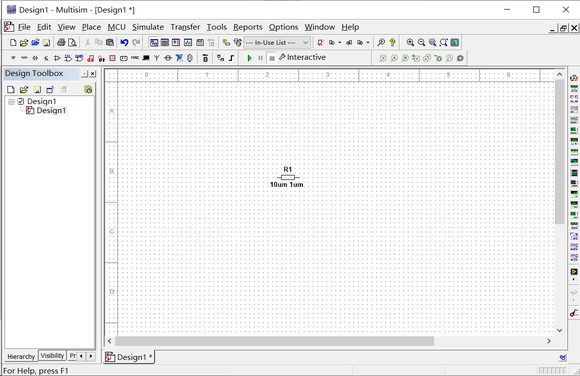Image resolution: width=580 pixels, height=376 pixels.
Task: Place a Bus on the schematic
Action: 232,58
